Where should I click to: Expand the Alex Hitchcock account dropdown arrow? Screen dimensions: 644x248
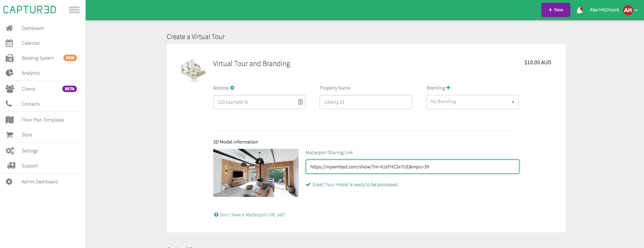point(636,10)
